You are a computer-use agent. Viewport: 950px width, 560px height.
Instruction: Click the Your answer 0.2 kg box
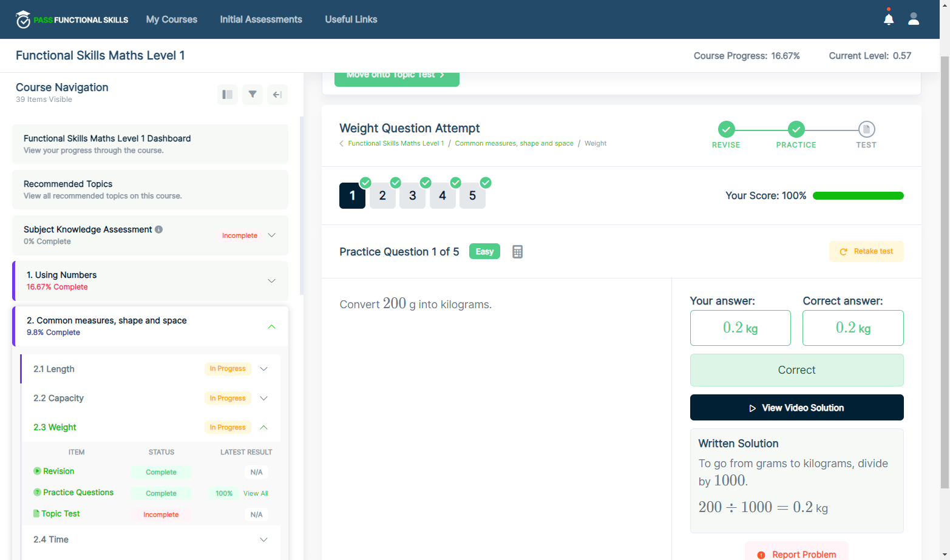click(x=740, y=328)
